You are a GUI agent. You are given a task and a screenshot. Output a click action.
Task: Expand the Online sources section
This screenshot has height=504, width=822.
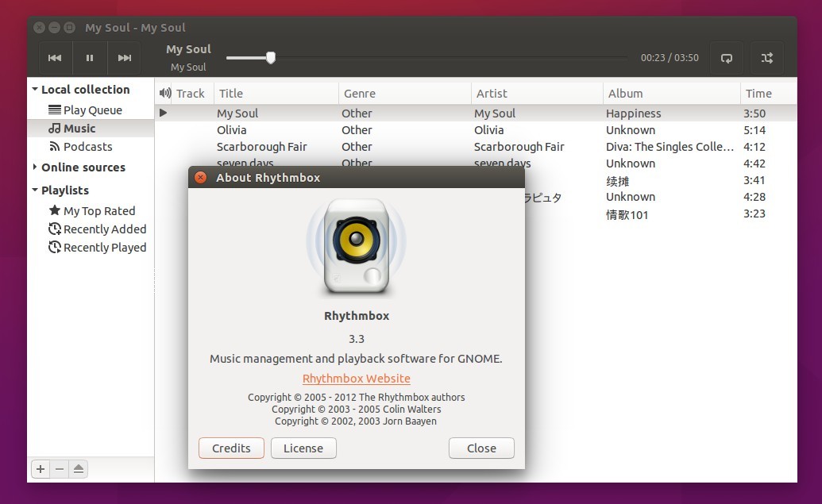[35, 167]
